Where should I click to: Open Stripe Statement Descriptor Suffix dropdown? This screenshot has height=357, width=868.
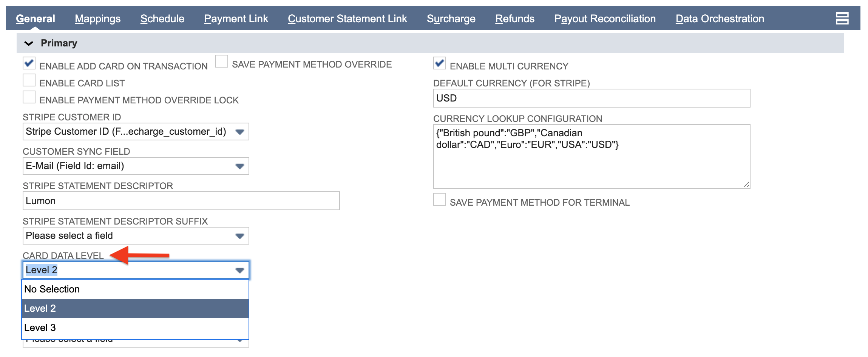pyautogui.click(x=239, y=236)
